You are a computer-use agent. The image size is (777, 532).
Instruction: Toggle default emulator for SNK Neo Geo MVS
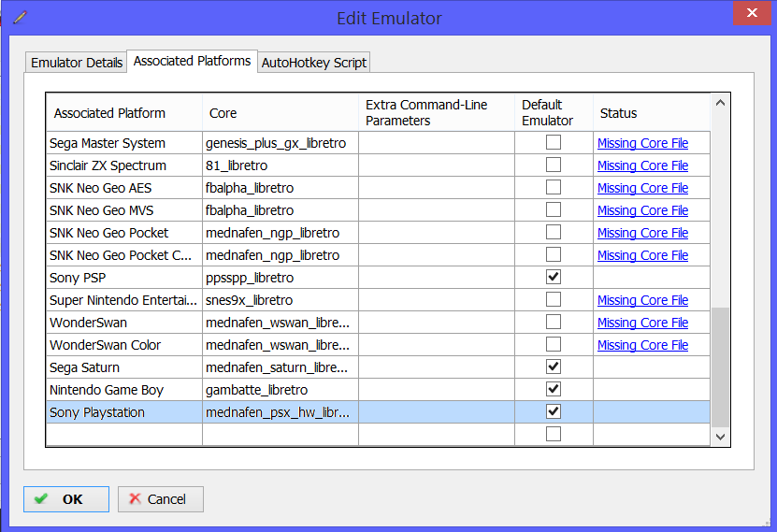click(x=553, y=209)
